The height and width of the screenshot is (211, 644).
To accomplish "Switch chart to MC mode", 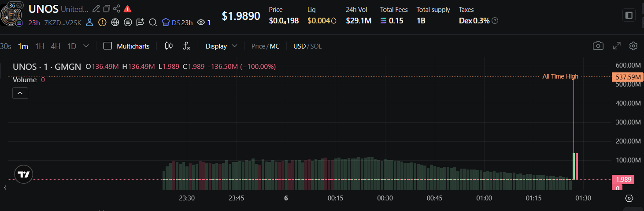I will (x=275, y=46).
